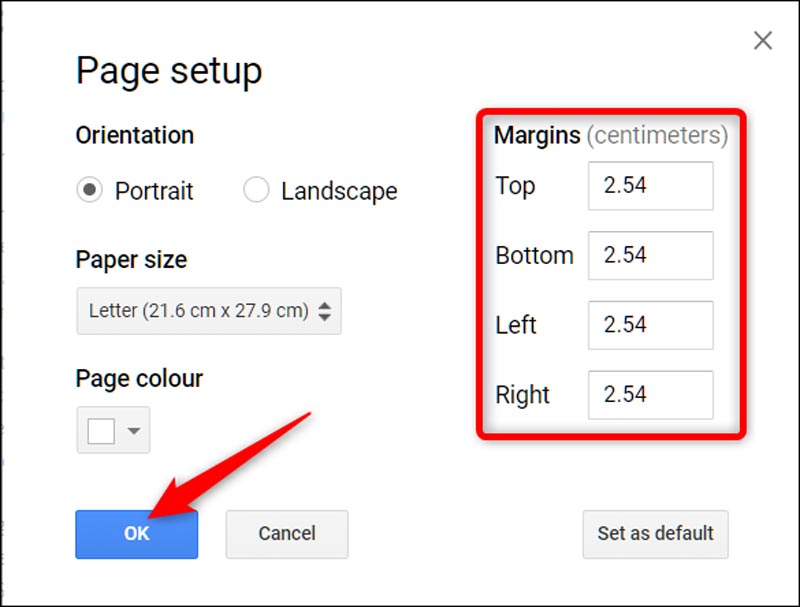Click the Margins section heading
This screenshot has width=800, height=607.
point(537,135)
